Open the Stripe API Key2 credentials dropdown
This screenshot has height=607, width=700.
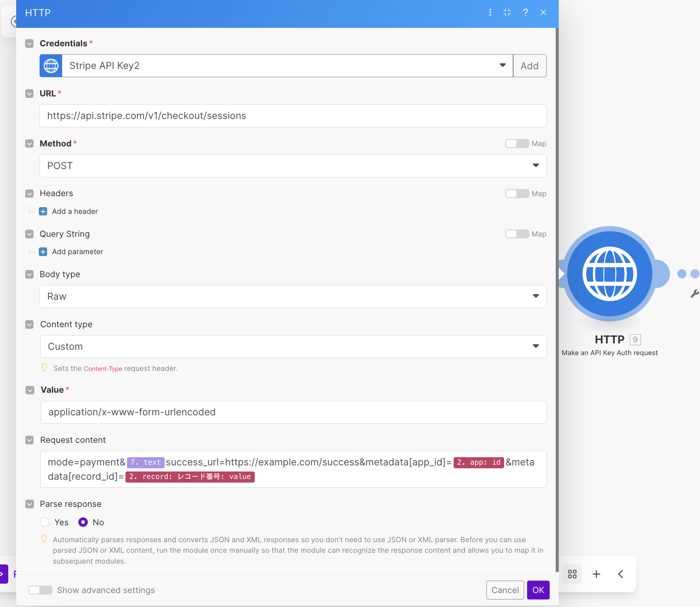coord(287,66)
